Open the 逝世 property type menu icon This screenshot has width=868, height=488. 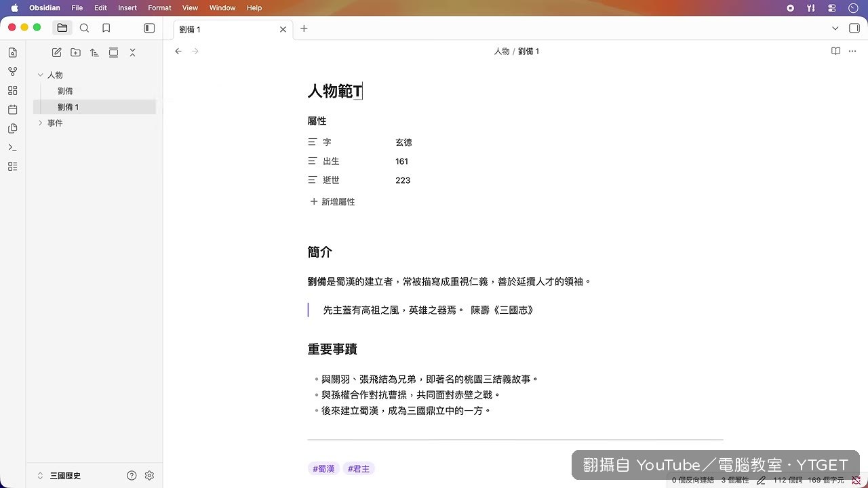pos(313,180)
